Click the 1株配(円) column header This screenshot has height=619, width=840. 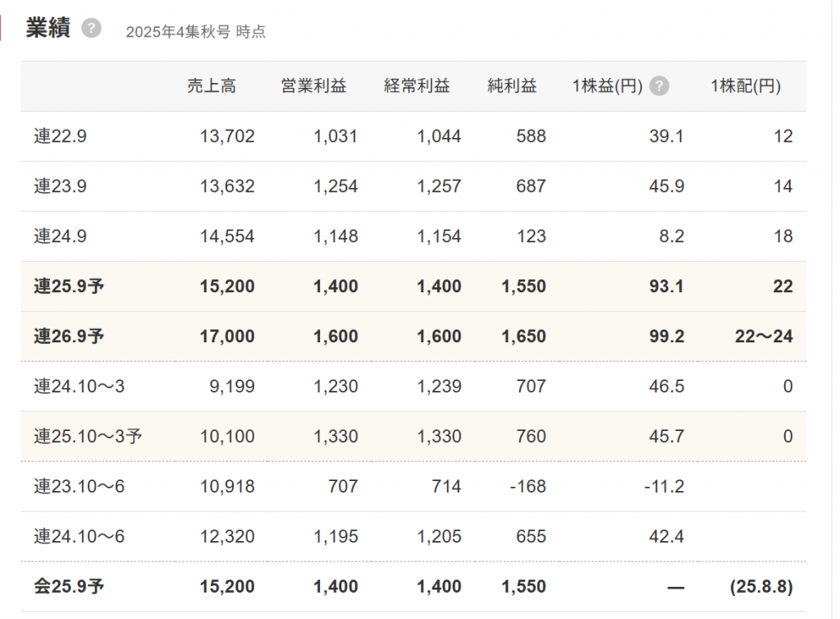click(x=746, y=86)
